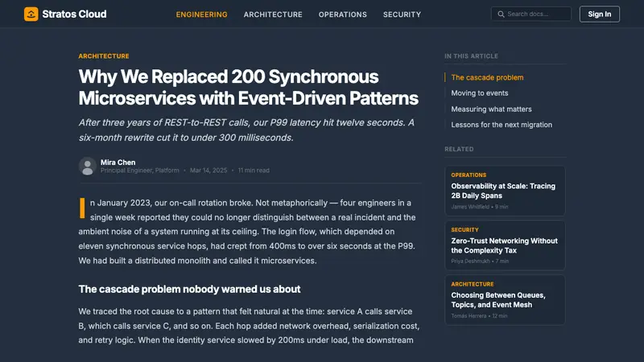Image resolution: width=644 pixels, height=362 pixels.
Task: Click 'Priya Deshmukh • 7 min' byline
Action: [480, 261]
